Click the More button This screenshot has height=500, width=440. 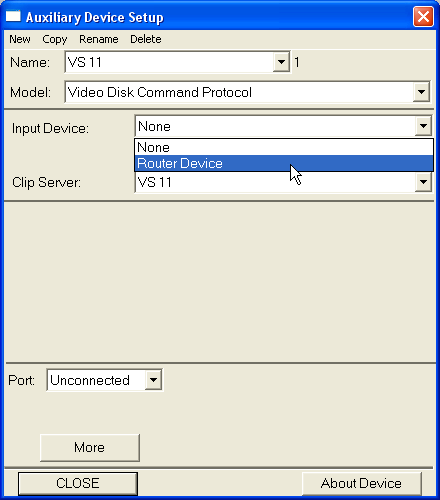90,448
